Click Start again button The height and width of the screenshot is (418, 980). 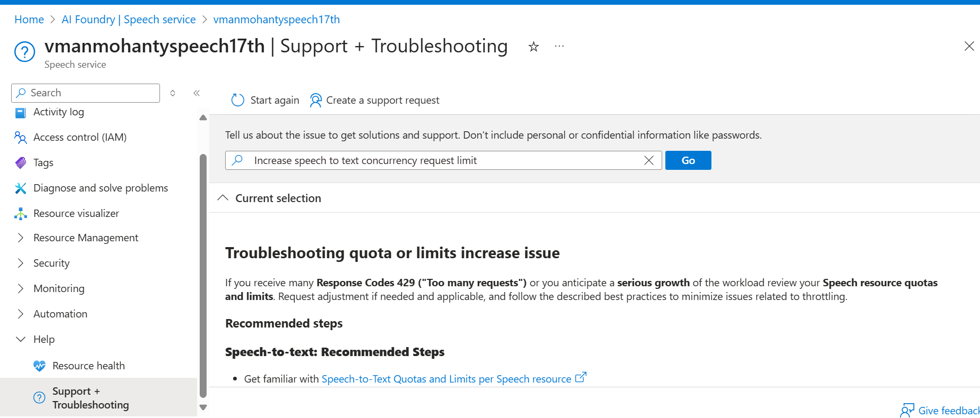[x=265, y=100]
